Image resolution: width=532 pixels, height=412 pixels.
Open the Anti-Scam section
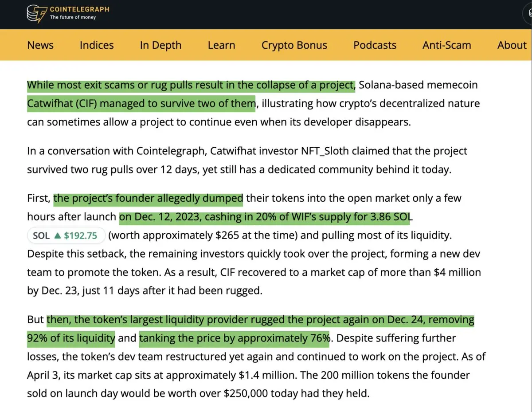447,45
